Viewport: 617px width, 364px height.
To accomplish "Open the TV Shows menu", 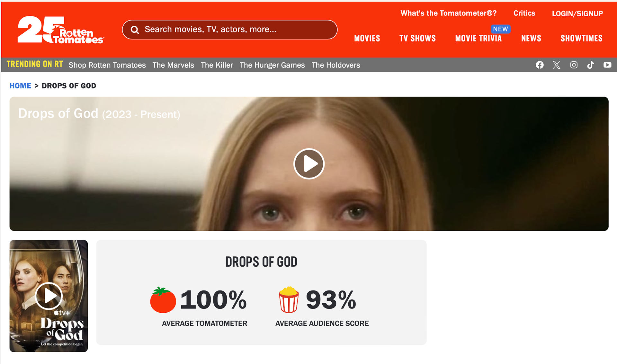I will (417, 38).
